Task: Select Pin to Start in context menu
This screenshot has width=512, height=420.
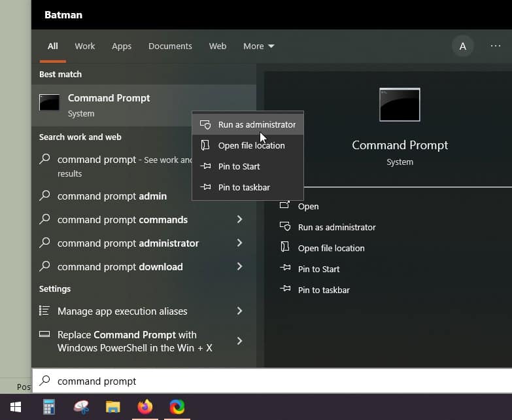Action: (248, 166)
